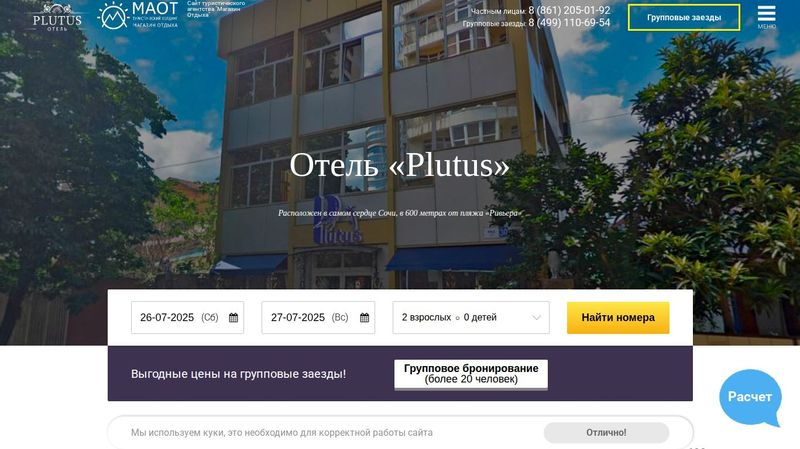Viewport: 800px width, 449px height.
Task: Click the Найти номера button
Action: [x=618, y=317]
